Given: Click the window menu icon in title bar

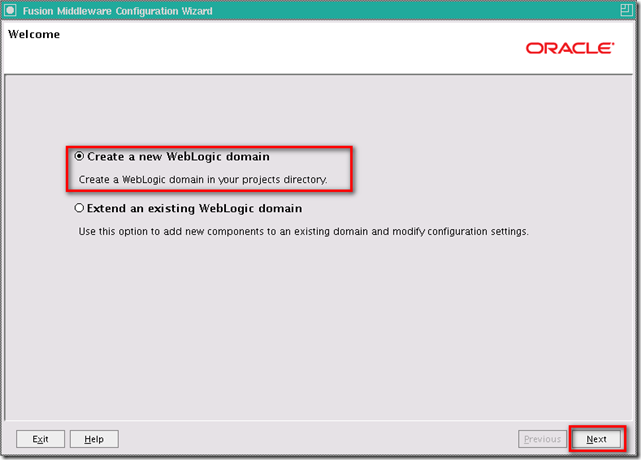Looking at the screenshot, I should (10, 10).
